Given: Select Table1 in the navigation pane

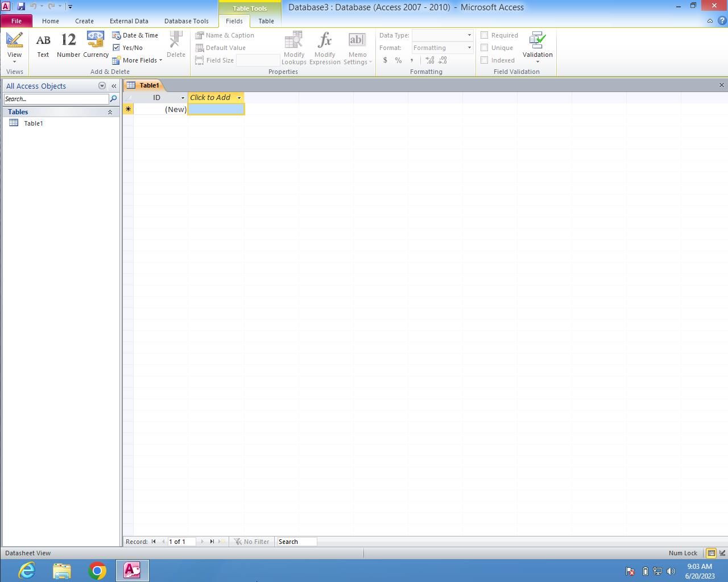Looking at the screenshot, I should pos(33,123).
